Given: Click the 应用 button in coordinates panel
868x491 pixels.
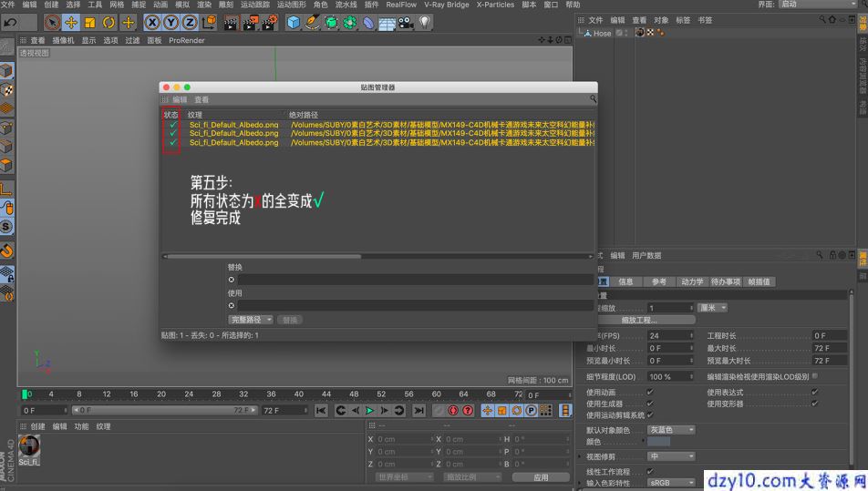Looking at the screenshot, I should (541, 477).
